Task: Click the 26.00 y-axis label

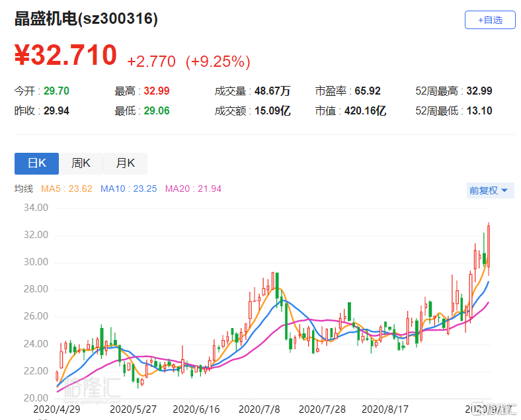Action: click(36, 316)
